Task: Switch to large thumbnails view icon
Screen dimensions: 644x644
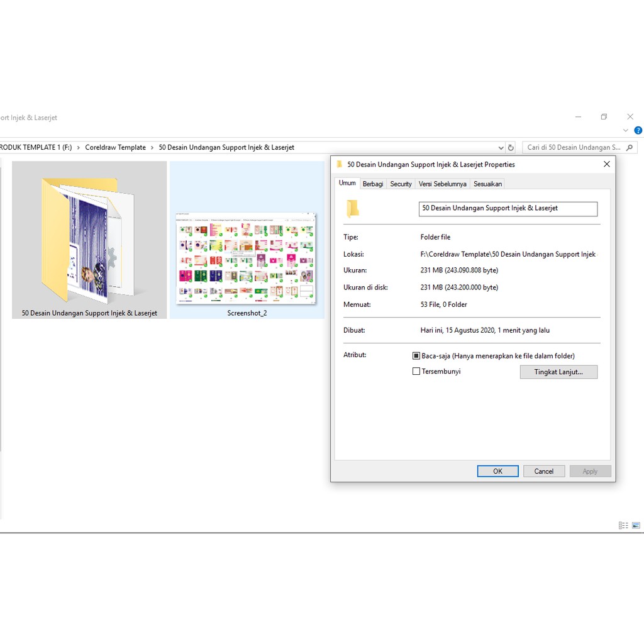Action: click(636, 526)
